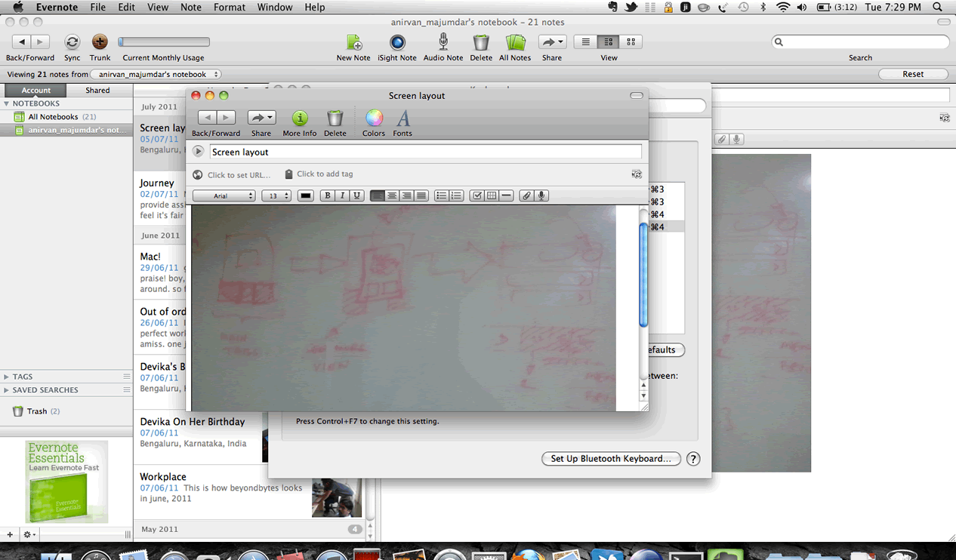Screen dimensions: 956x560
Task: Open the Fonts panel
Action: 403,118
